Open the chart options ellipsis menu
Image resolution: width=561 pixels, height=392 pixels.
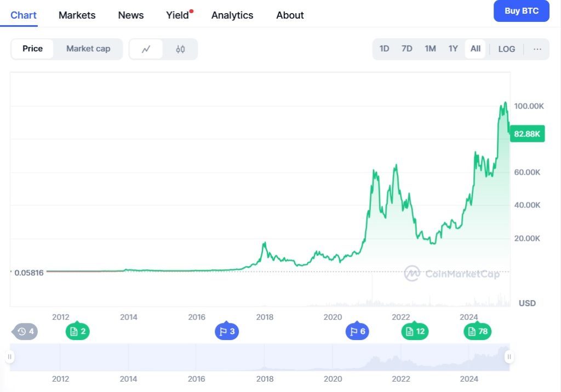[x=537, y=49]
